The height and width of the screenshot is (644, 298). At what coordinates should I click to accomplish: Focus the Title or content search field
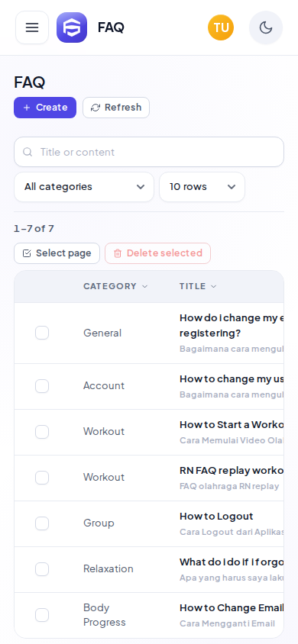point(149,152)
